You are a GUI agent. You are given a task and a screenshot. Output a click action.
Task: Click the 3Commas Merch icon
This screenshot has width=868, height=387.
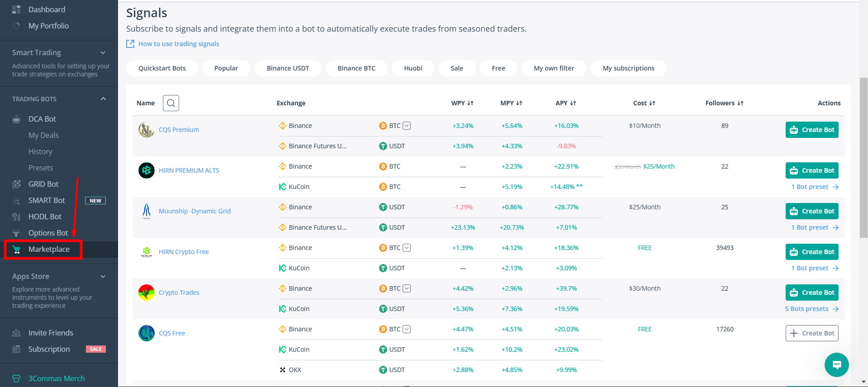[x=16, y=378]
